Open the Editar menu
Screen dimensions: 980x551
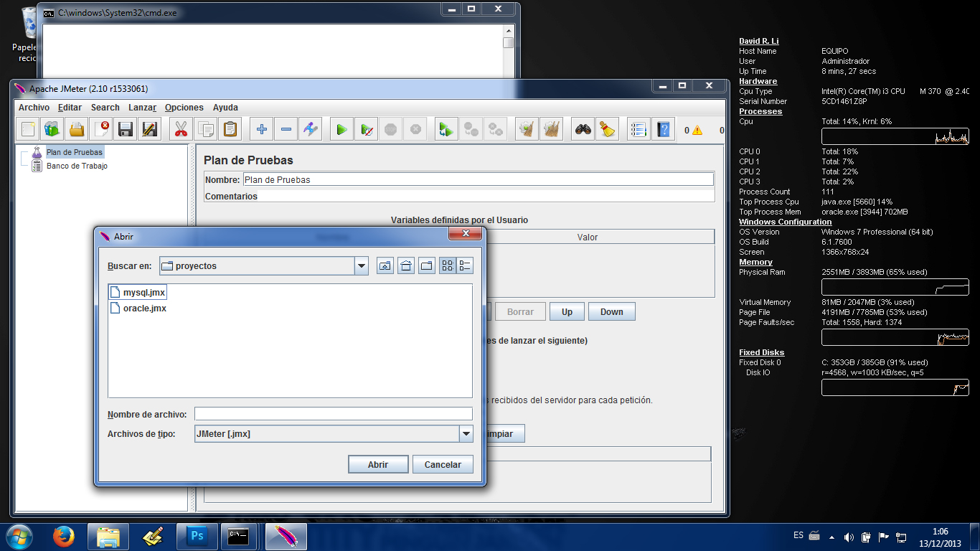pyautogui.click(x=70, y=108)
